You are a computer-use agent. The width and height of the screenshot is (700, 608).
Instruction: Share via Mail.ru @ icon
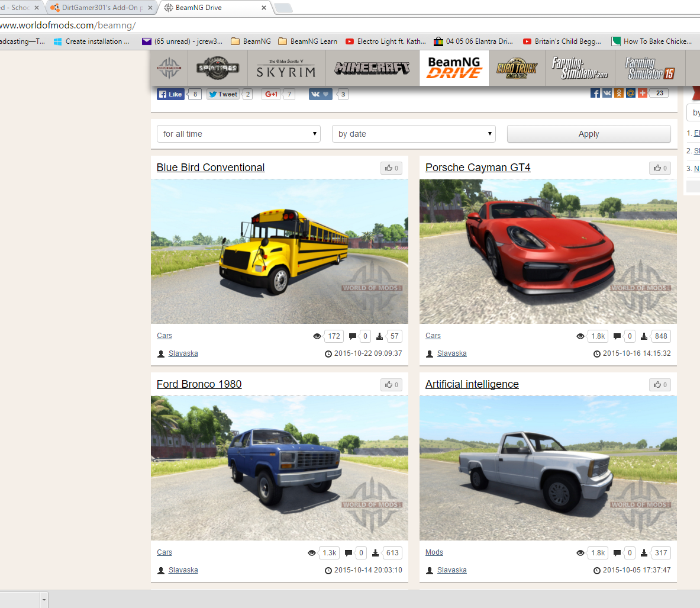(630, 93)
